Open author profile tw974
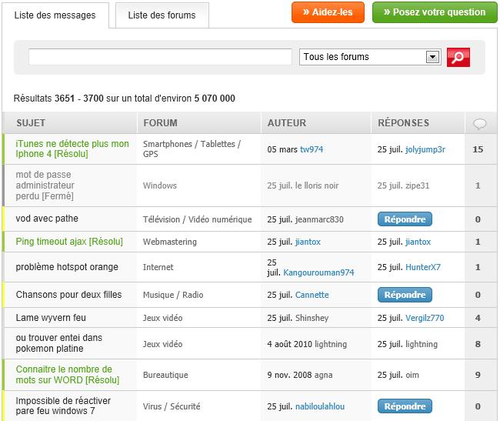The width and height of the screenshot is (500, 421). click(x=312, y=149)
